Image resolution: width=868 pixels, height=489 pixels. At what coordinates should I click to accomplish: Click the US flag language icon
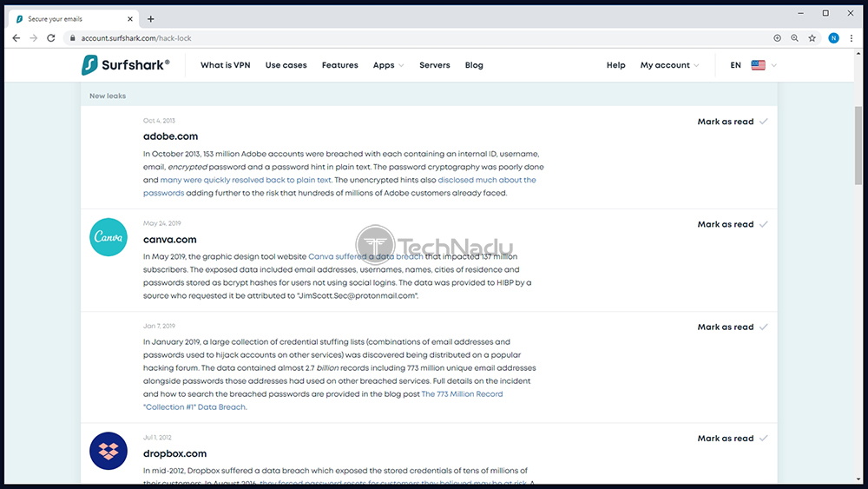coord(759,65)
